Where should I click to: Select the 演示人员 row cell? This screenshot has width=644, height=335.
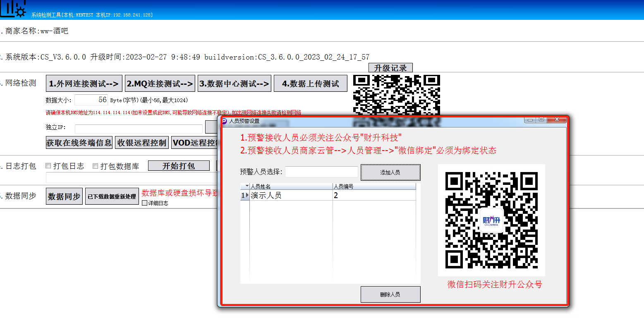291,195
